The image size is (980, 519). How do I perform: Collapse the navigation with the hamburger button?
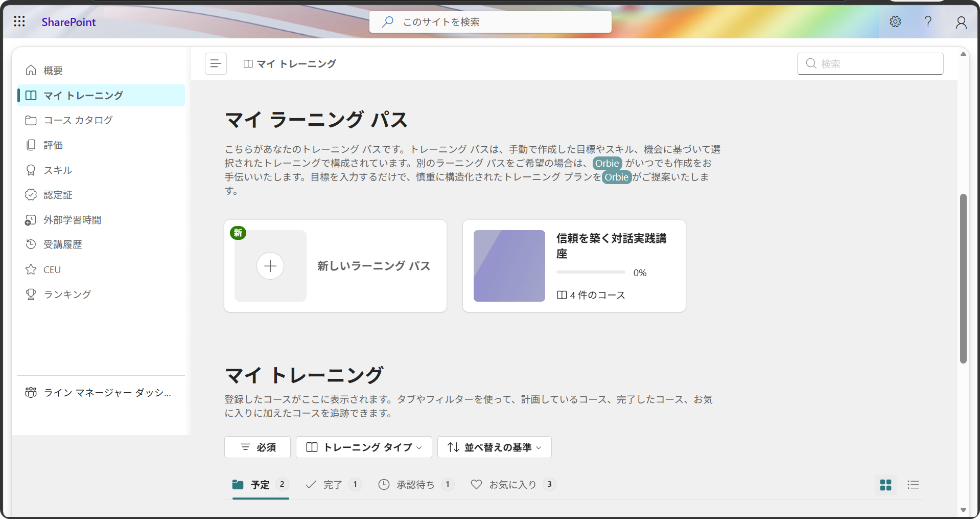(216, 63)
